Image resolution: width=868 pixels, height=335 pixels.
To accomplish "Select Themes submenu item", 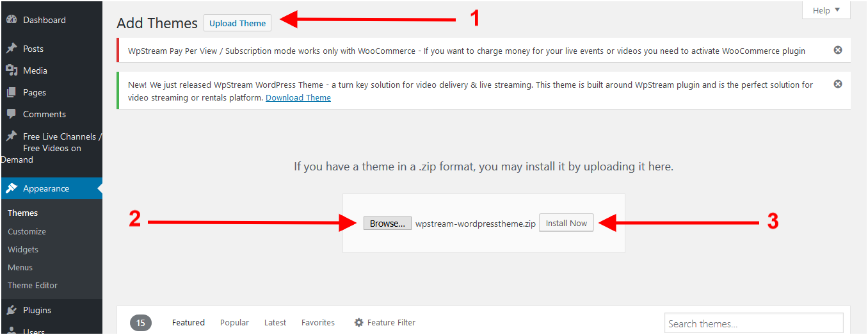I will click(23, 213).
